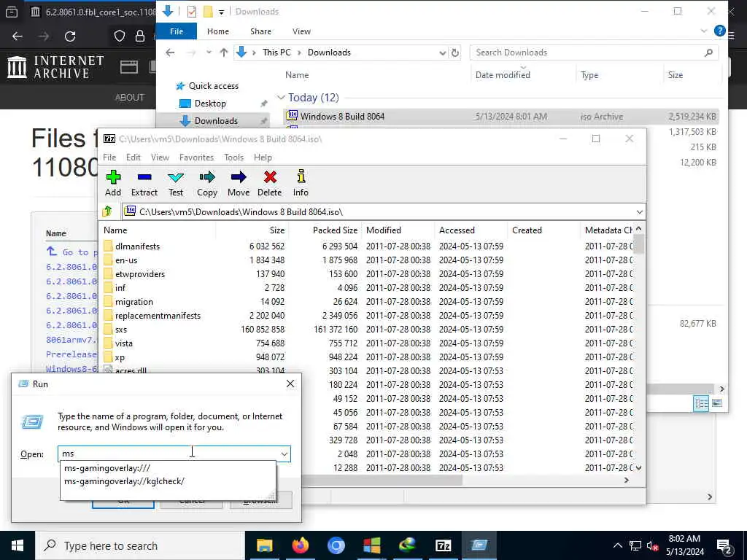Switch Explorer to large icons view
The image size is (747, 560).
(717, 403)
